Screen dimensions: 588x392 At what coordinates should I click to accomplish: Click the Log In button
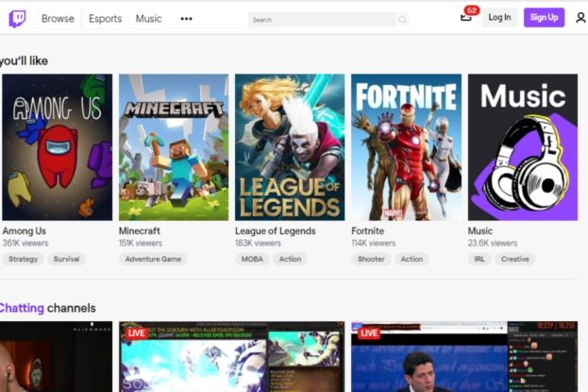pyautogui.click(x=499, y=17)
